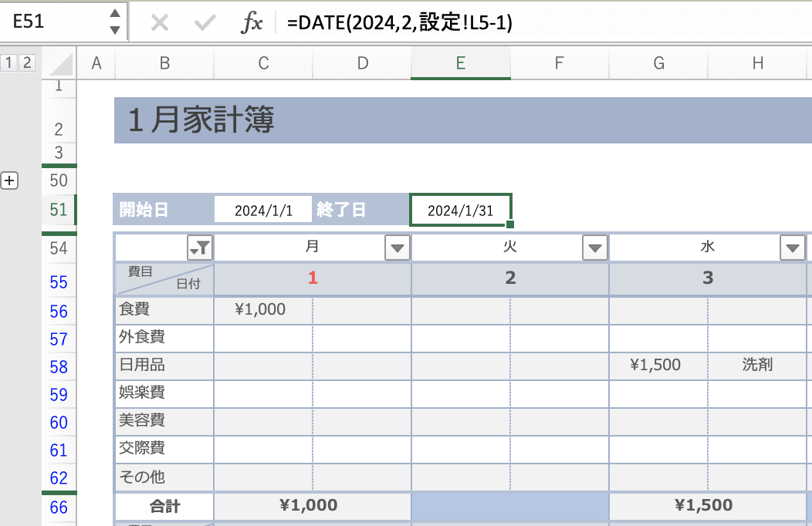Open the insert function fx icon

click(252, 23)
